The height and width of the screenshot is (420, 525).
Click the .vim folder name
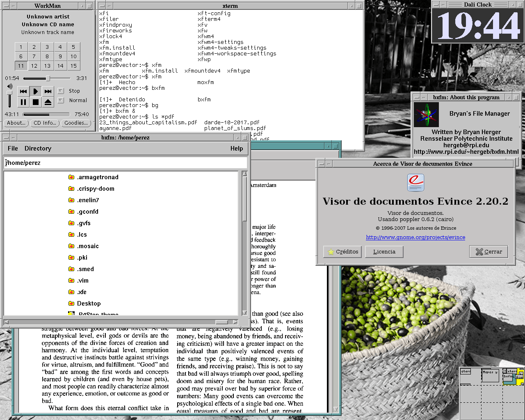(x=83, y=281)
